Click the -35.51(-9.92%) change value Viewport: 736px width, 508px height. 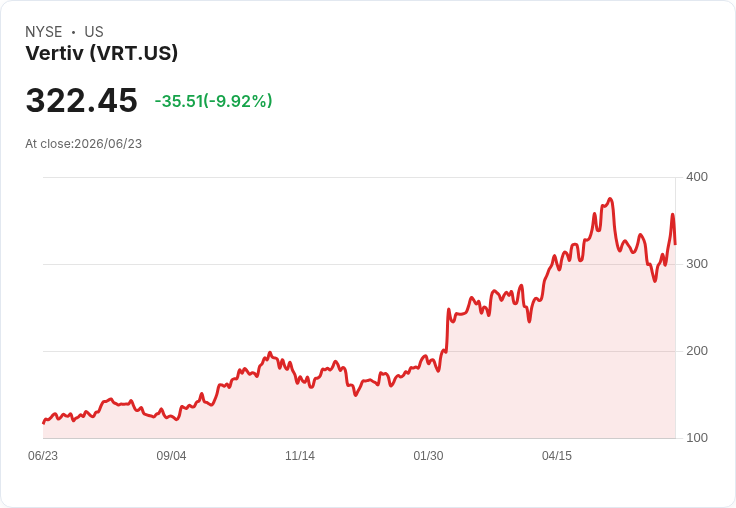pyautogui.click(x=214, y=101)
